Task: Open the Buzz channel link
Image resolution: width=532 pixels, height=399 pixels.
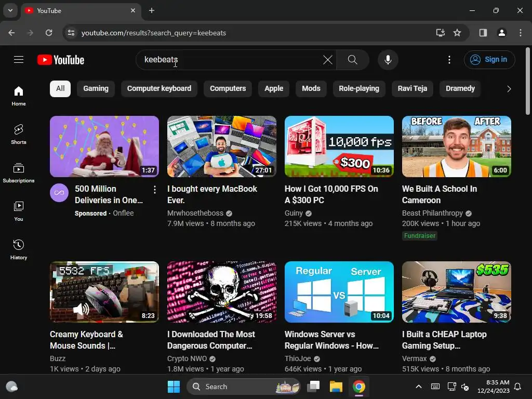Action: (58, 358)
